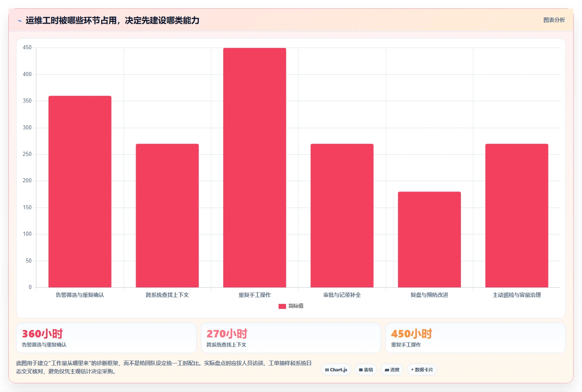Click the 图表分析 label
582x392 pixels.
[x=554, y=20]
